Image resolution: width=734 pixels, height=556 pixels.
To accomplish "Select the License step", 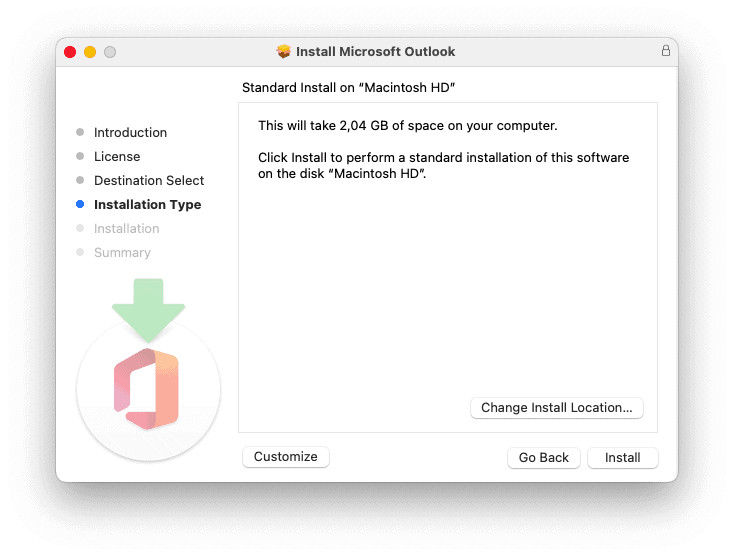I will [x=117, y=156].
